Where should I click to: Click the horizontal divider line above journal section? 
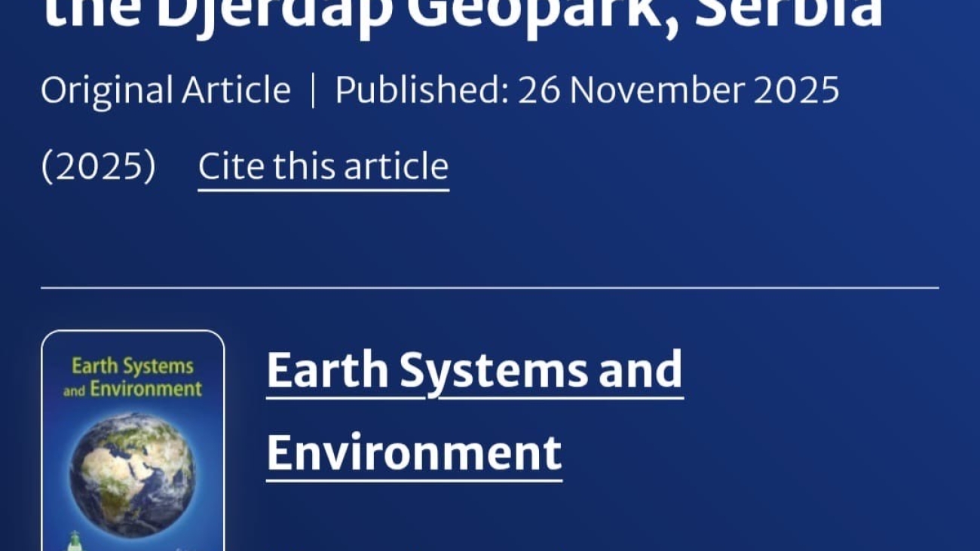pos(490,287)
